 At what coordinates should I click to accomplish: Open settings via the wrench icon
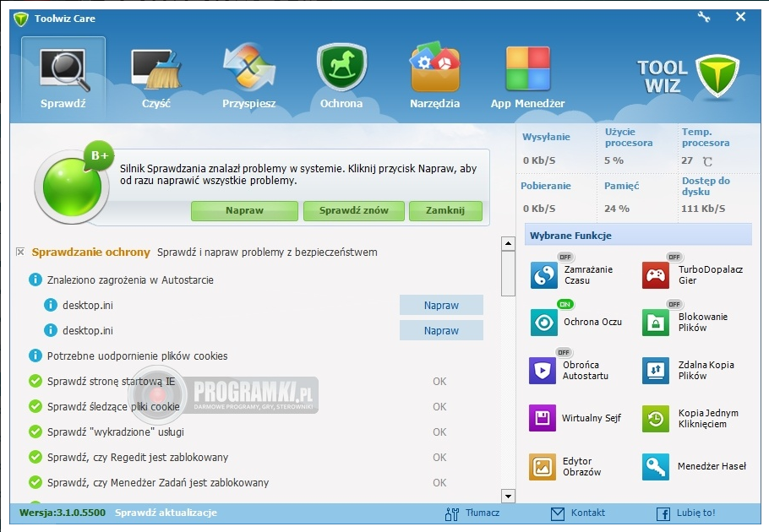tap(704, 17)
